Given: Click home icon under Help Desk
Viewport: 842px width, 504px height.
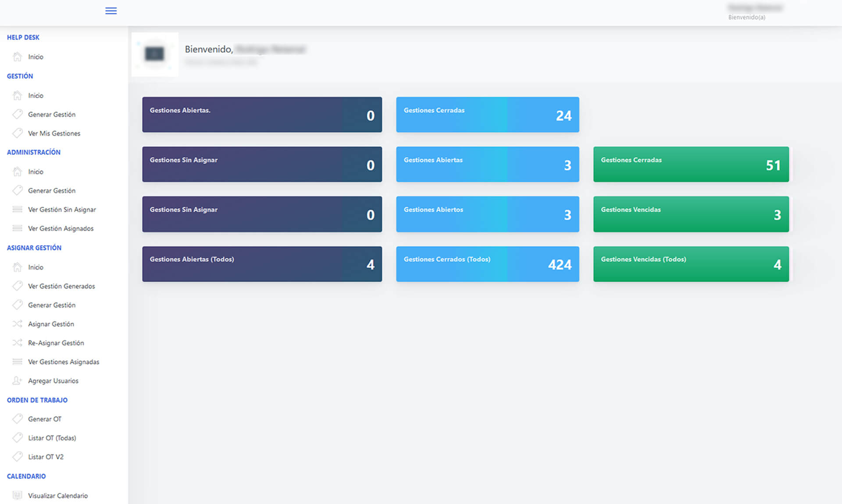Looking at the screenshot, I should (x=18, y=57).
